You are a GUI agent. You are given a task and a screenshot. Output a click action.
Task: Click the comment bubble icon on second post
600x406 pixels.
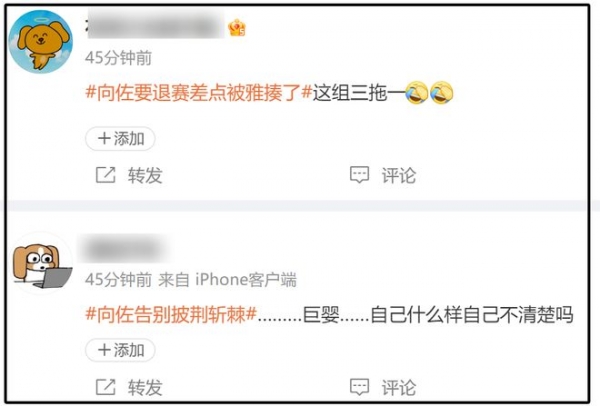[x=359, y=387]
